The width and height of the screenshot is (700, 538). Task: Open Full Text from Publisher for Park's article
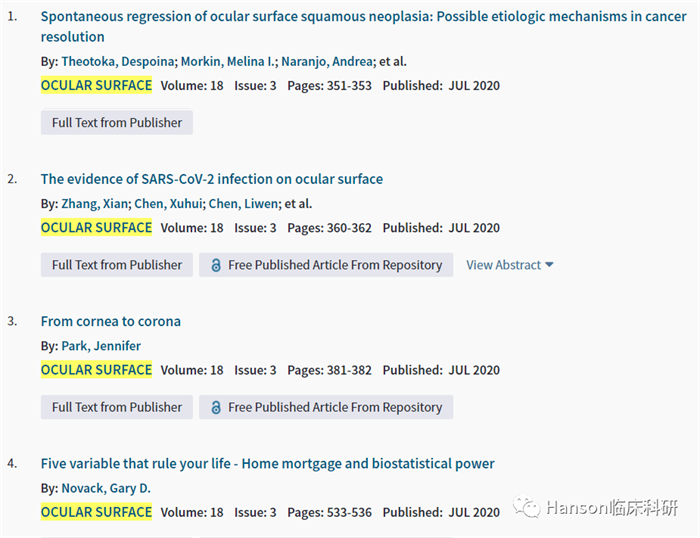[x=117, y=407]
